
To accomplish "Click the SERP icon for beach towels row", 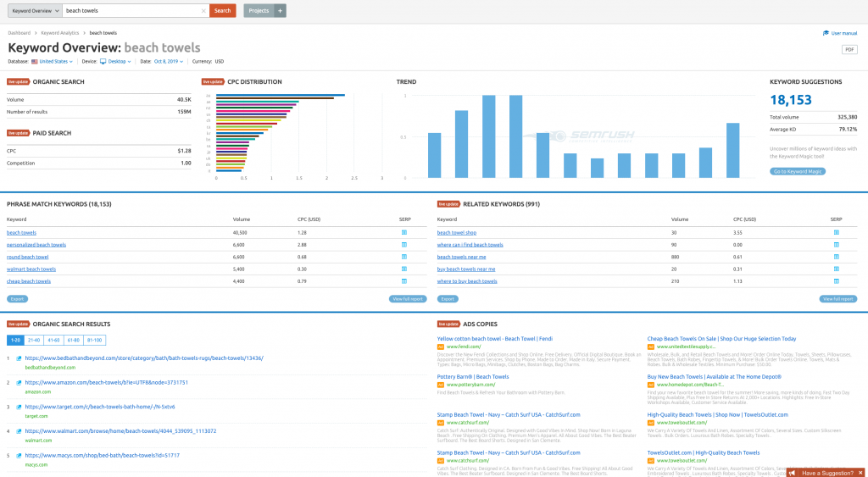I will click(x=404, y=232).
